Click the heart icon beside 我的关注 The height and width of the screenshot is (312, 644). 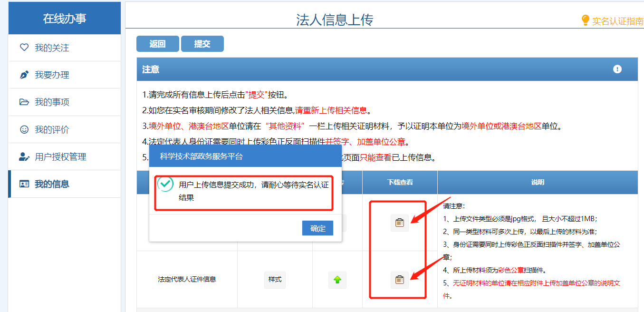tap(24, 48)
